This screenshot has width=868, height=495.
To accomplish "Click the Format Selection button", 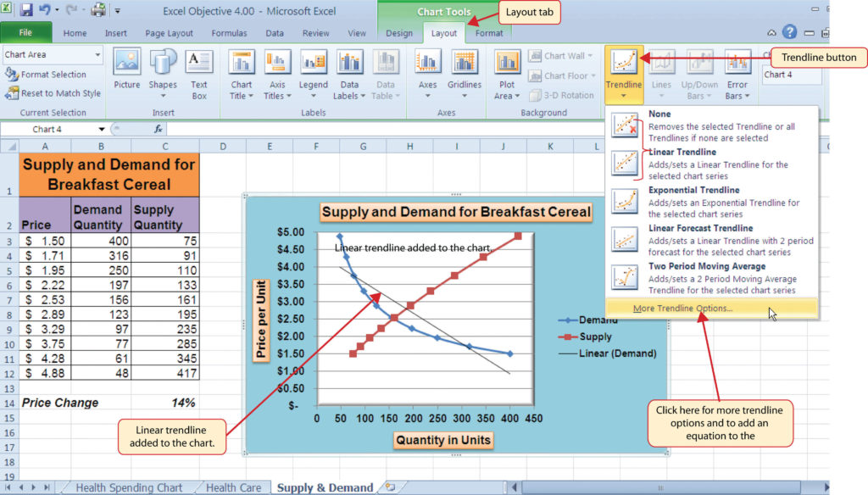I will (53, 74).
